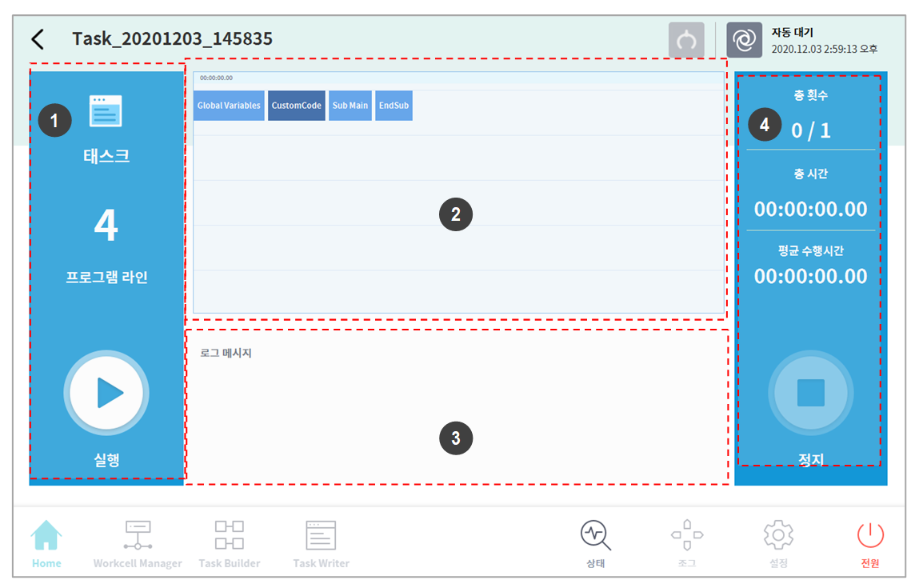Open the 조그 jog controls
Screen dimensions: 907x588
coord(687,543)
